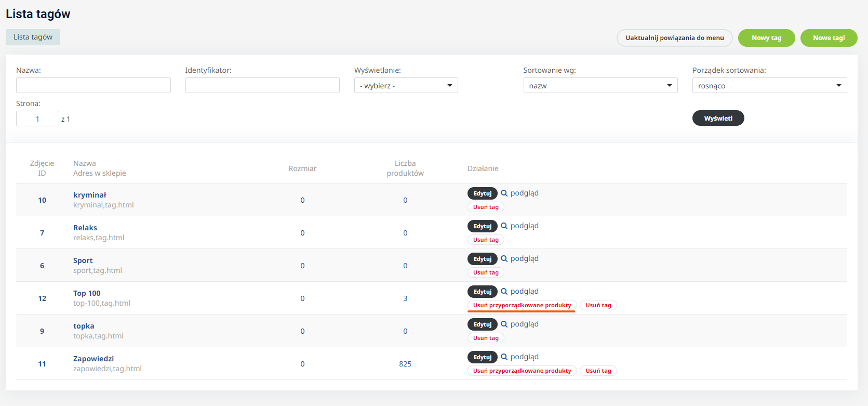Viewport: 868px width, 406px height.
Task: Click Uaktualnij powiązania do menu
Action: pos(674,38)
